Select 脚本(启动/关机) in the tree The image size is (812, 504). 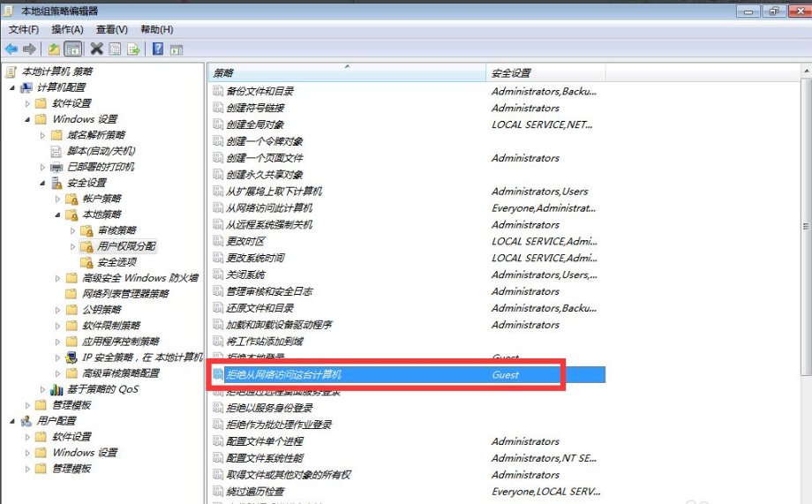(101, 151)
